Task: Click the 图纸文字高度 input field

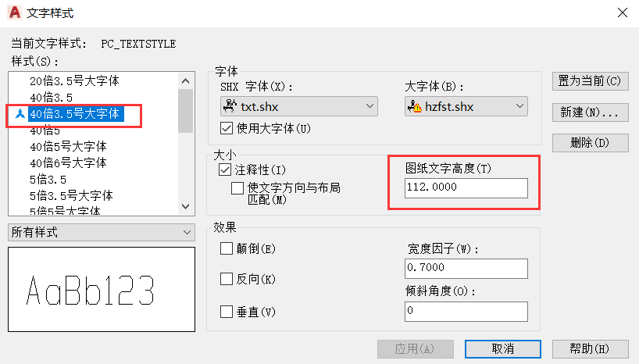Action: (466, 188)
